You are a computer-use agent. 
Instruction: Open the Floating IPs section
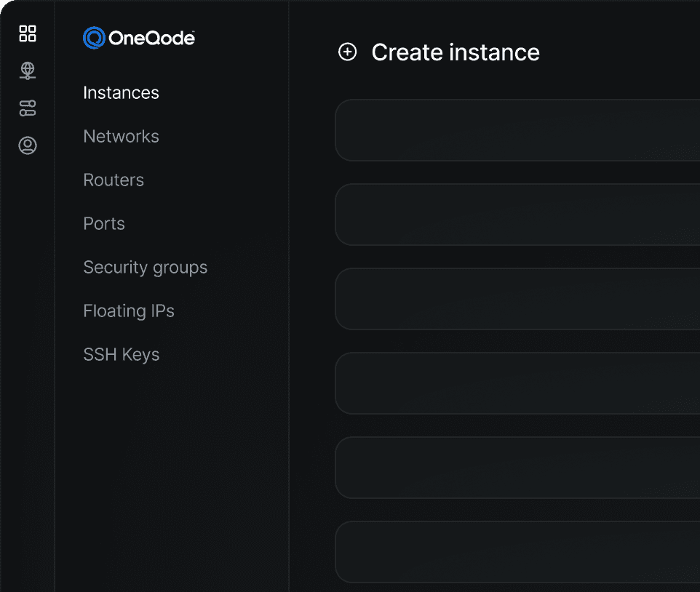coord(129,311)
